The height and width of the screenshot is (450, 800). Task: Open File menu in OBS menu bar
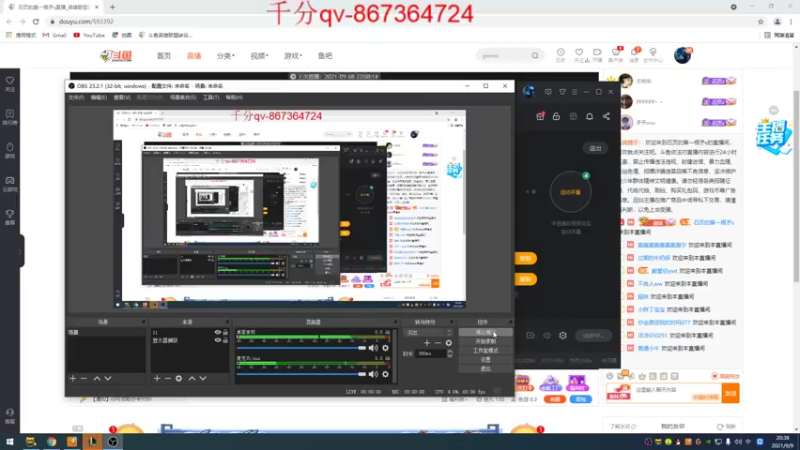[x=76, y=97]
